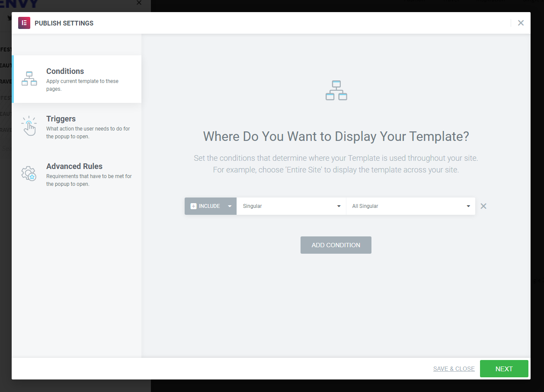Open the All Singular dropdown

tap(410, 206)
